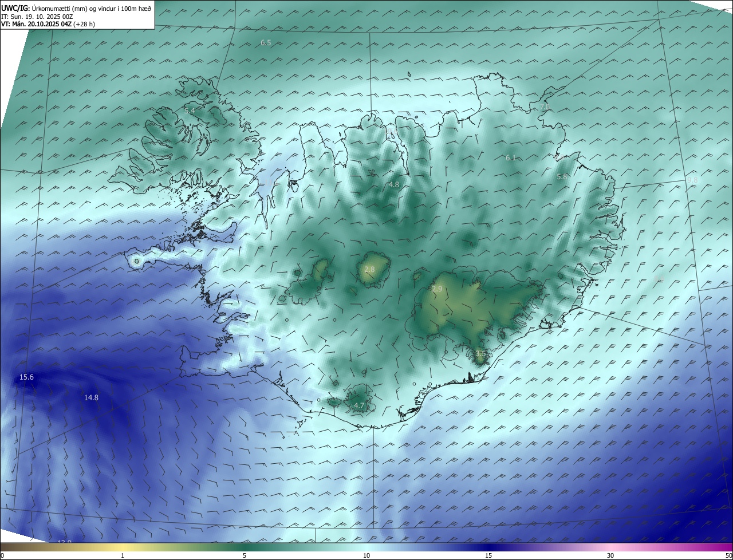Click the 7.0 value label
733x560 pixels.
click(544, 107)
